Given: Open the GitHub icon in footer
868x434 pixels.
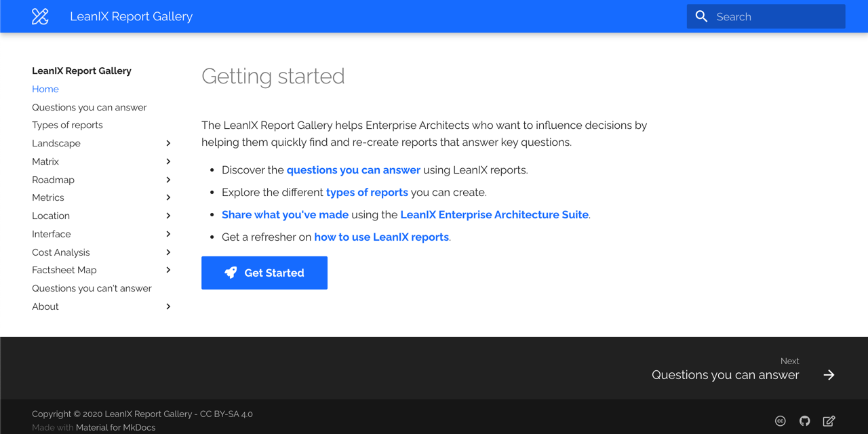Looking at the screenshot, I should coord(805,421).
